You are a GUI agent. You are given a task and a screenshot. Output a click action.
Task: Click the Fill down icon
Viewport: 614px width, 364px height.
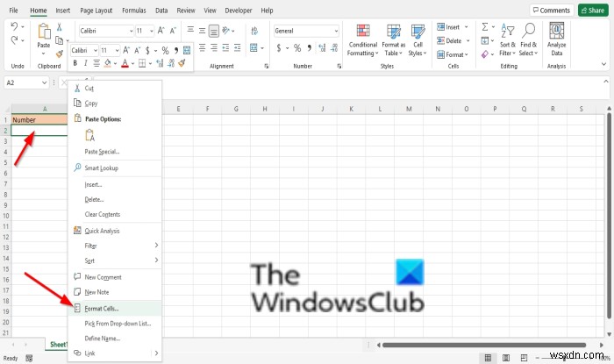485,40
